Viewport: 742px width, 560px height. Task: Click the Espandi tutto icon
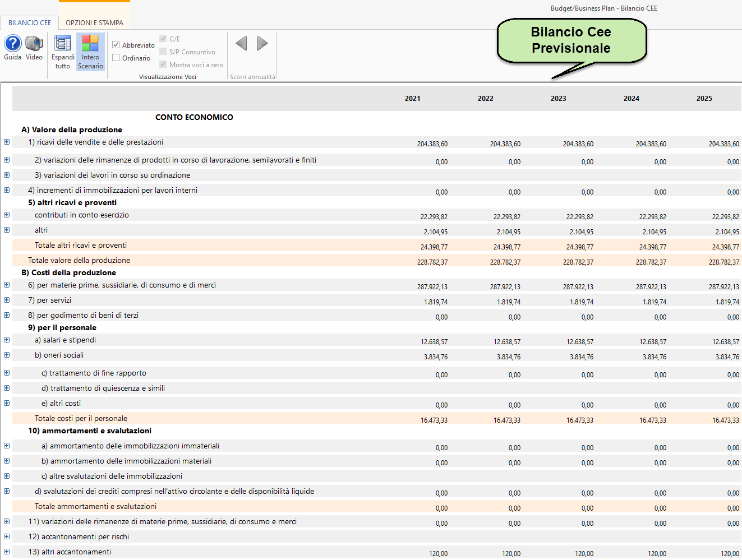[62, 44]
